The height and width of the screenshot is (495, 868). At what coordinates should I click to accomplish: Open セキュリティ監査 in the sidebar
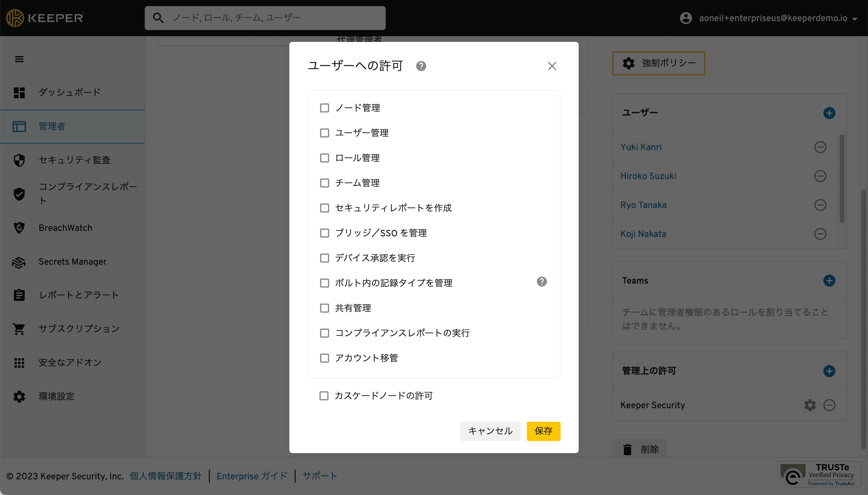(74, 160)
